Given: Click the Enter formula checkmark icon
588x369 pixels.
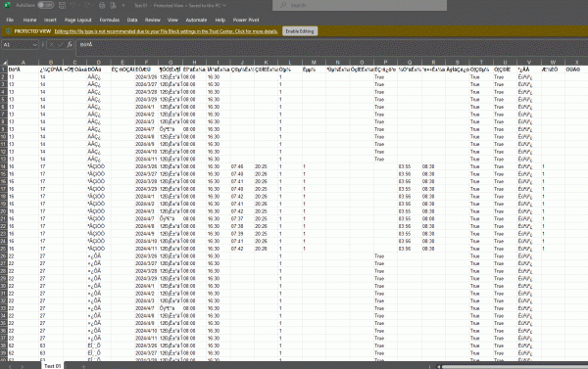Looking at the screenshot, I should [61, 45].
